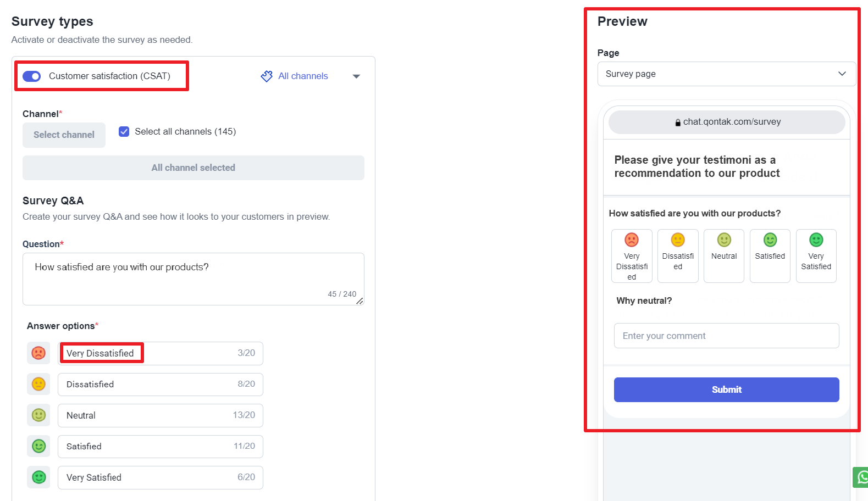
Task: Click the Neutral emoji icon in answer options
Action: point(38,415)
